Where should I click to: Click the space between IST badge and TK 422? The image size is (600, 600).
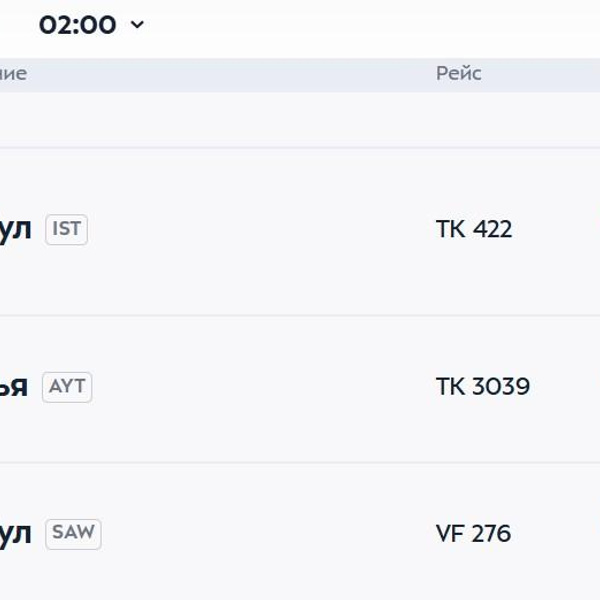tap(260, 229)
